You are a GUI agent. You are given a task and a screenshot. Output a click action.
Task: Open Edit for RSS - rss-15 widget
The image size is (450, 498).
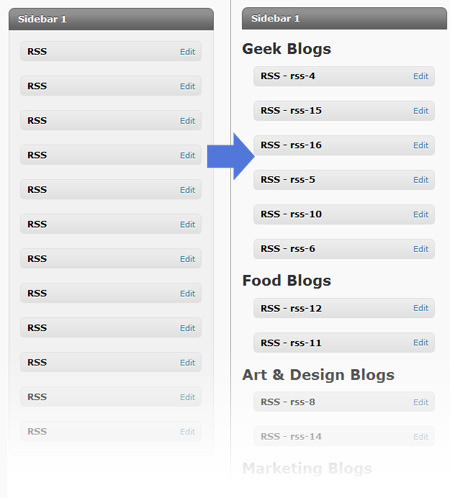click(421, 111)
